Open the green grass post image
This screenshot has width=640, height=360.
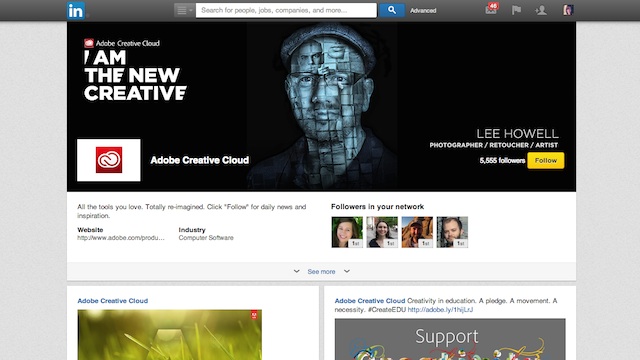point(170,335)
